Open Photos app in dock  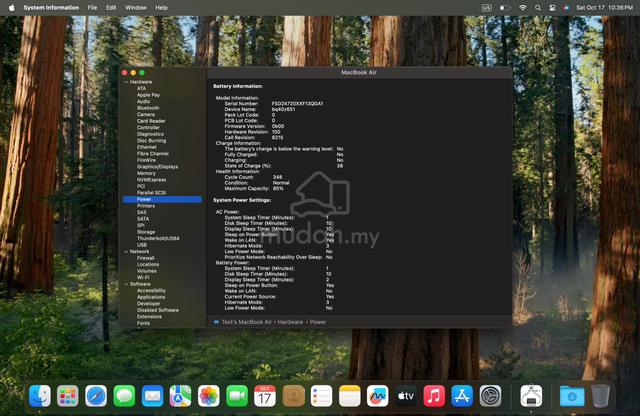[209, 396]
